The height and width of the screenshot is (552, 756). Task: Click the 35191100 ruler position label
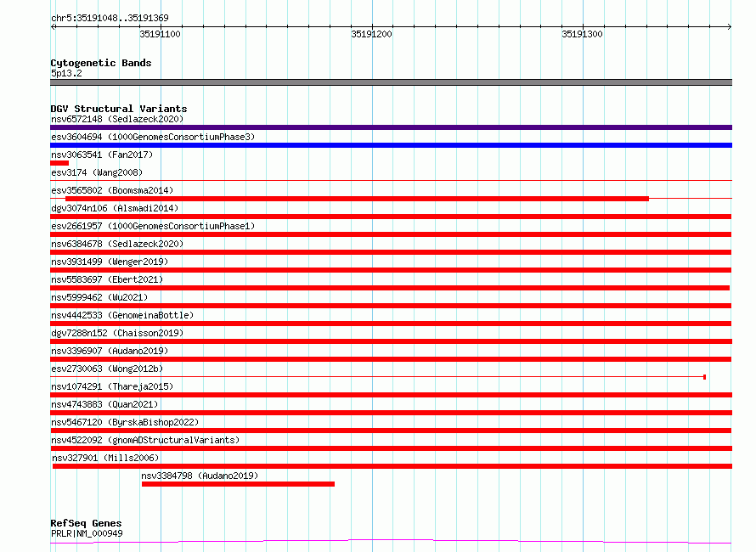pos(160,34)
